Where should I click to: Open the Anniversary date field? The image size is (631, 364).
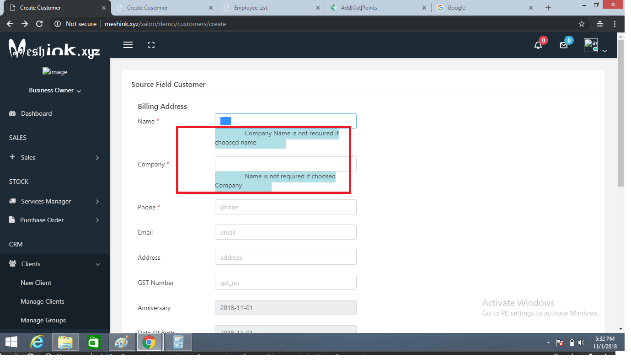[x=286, y=308]
